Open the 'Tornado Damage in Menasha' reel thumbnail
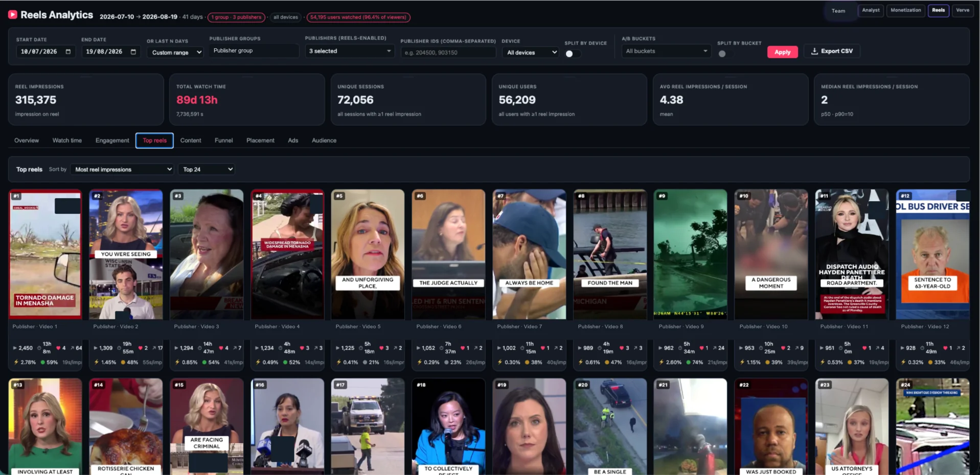Image resolution: width=980 pixels, height=475 pixels. point(45,254)
